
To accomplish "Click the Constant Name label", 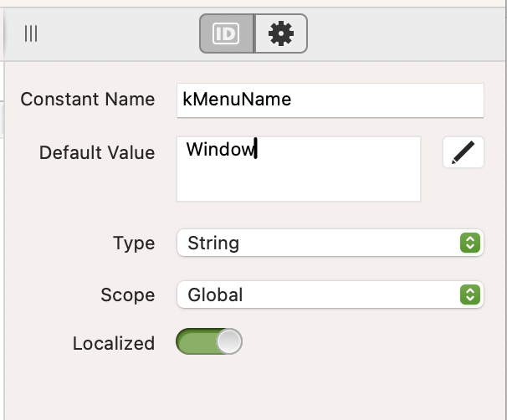I will click(88, 99).
